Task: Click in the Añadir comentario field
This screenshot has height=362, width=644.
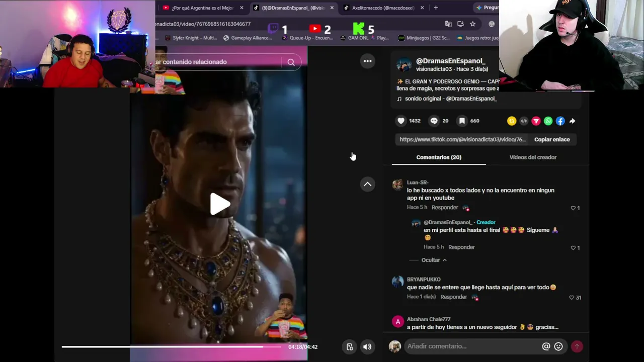Action: point(472,346)
